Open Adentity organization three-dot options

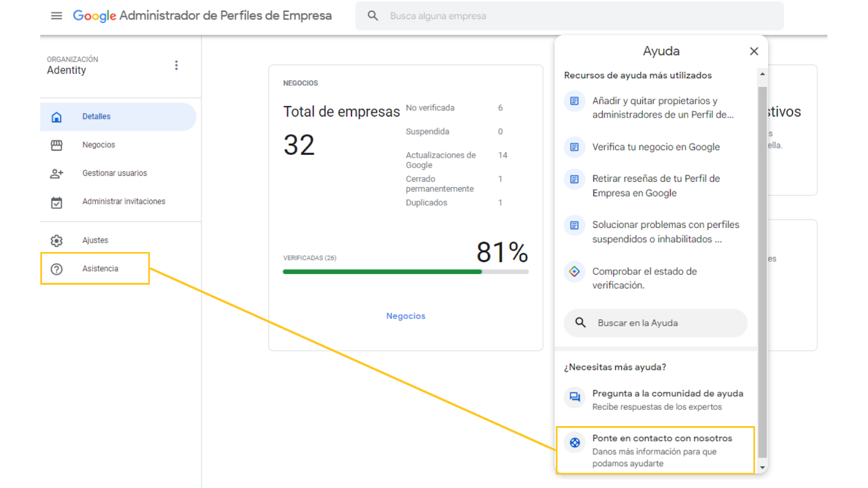point(176,65)
